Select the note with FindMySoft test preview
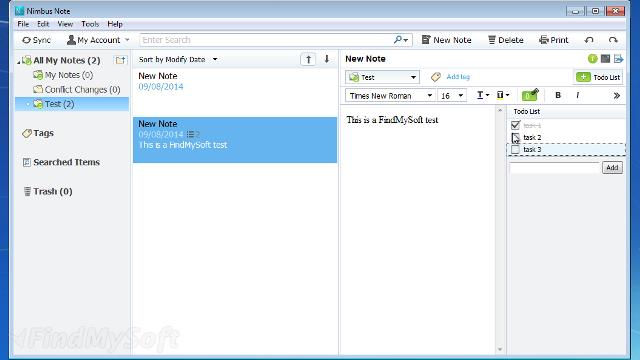 click(235, 140)
